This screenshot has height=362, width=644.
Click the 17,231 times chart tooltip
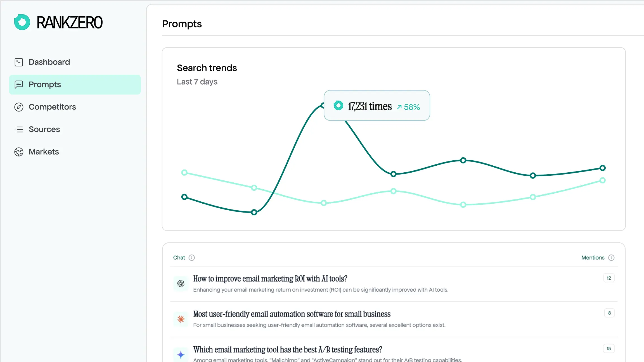[377, 106]
